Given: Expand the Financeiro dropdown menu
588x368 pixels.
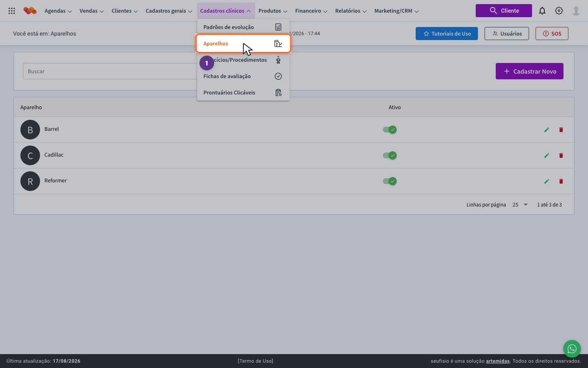Looking at the screenshot, I should tap(311, 11).
